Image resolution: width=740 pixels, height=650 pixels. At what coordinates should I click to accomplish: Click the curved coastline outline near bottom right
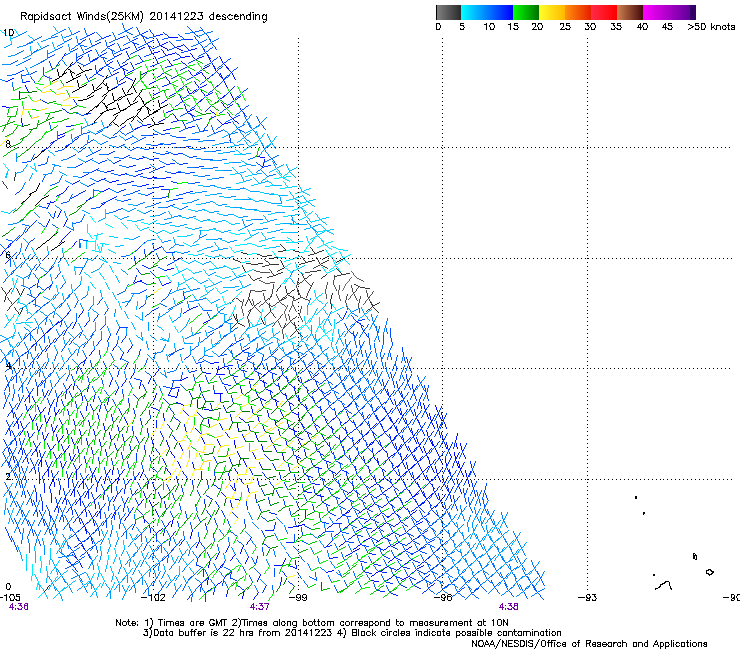(x=664, y=586)
